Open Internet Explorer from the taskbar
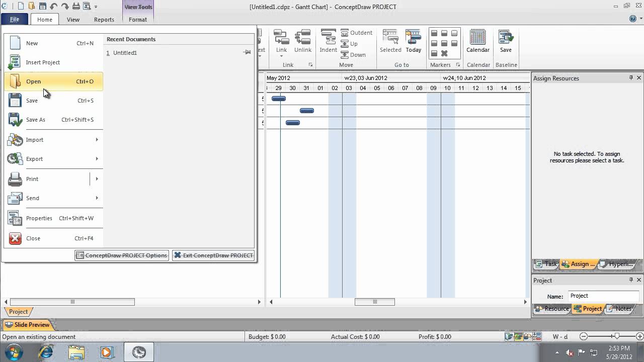The height and width of the screenshot is (362, 644). click(x=46, y=352)
